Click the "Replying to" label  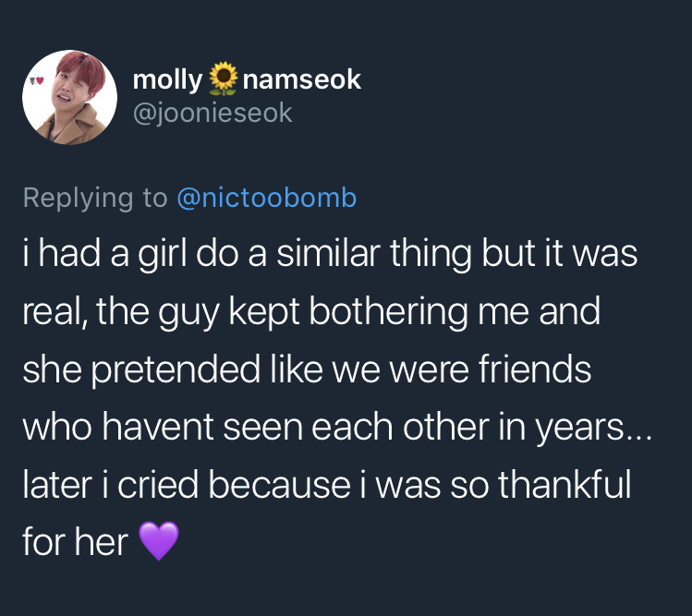95,198
